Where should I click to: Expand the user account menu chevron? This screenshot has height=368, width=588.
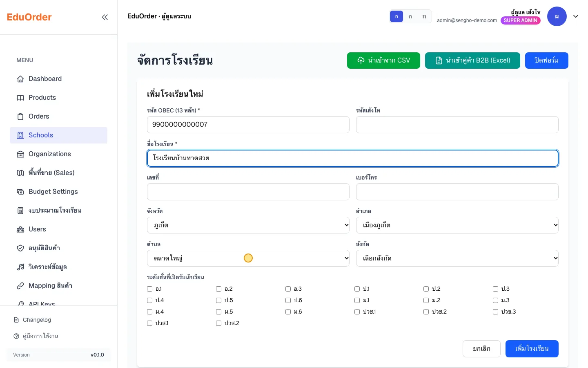coord(576,16)
